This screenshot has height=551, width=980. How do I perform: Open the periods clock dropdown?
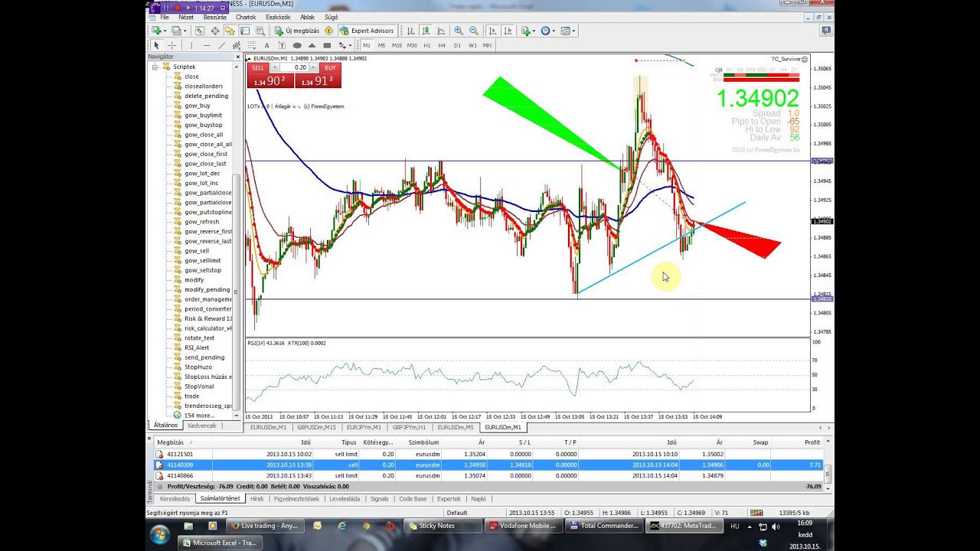coord(547,31)
